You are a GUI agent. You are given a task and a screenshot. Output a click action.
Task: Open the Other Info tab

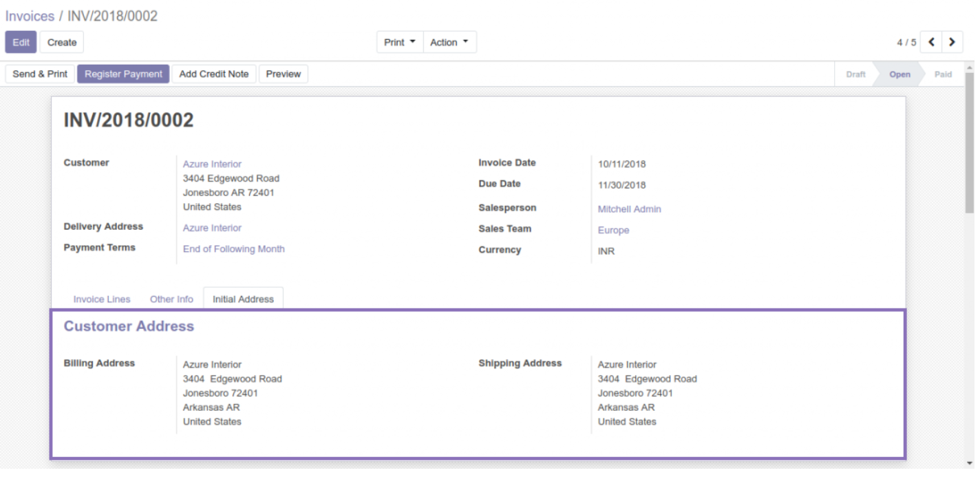pyautogui.click(x=171, y=299)
